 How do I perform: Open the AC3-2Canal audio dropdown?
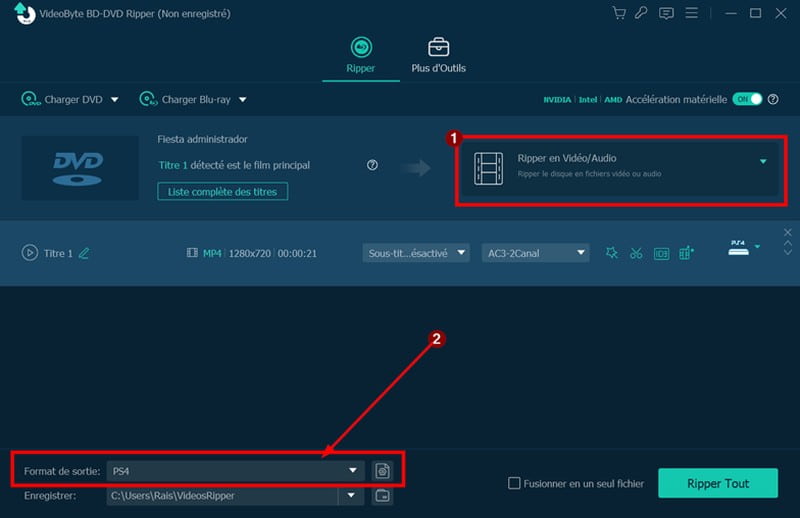[x=536, y=253]
